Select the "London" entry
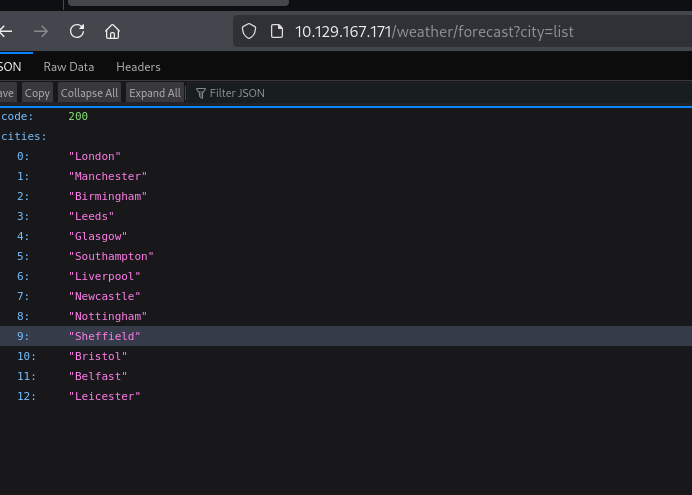This screenshot has width=692, height=495. tap(94, 156)
